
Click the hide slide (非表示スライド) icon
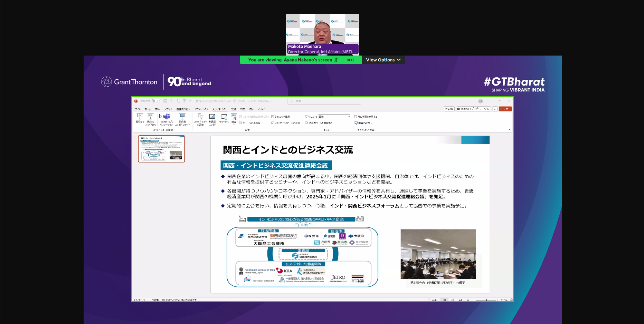[x=212, y=118]
